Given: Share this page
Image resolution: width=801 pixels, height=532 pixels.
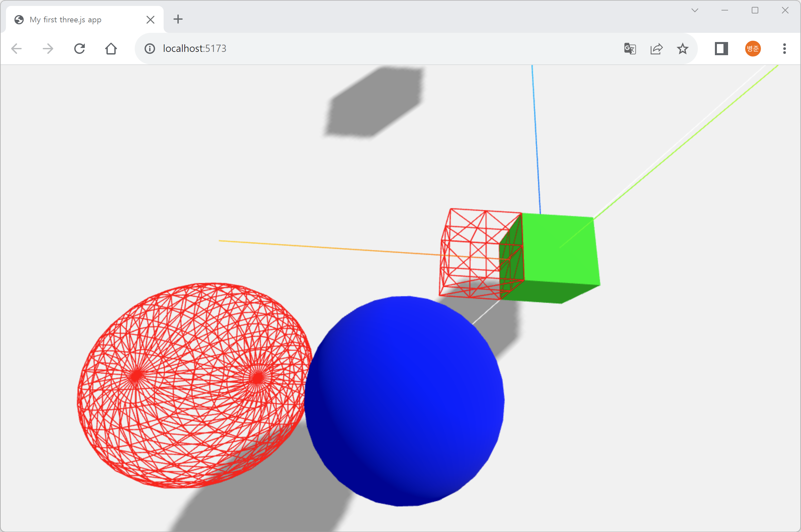Looking at the screenshot, I should [656, 49].
